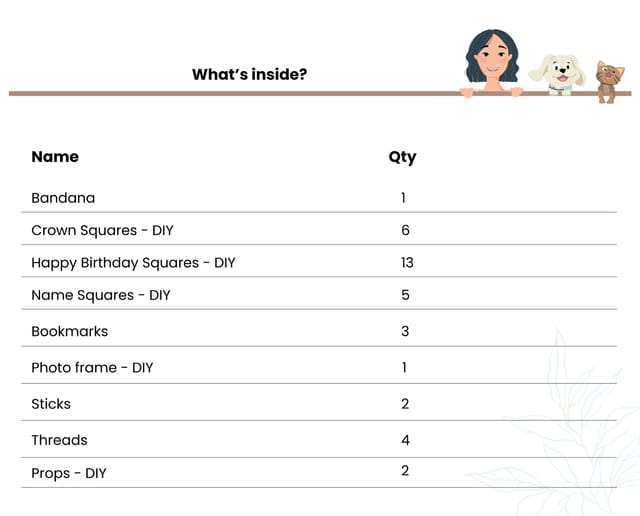Image resolution: width=640 pixels, height=516 pixels.
Task: Click quantity 6 for Crown Squares
Action: [x=405, y=230]
